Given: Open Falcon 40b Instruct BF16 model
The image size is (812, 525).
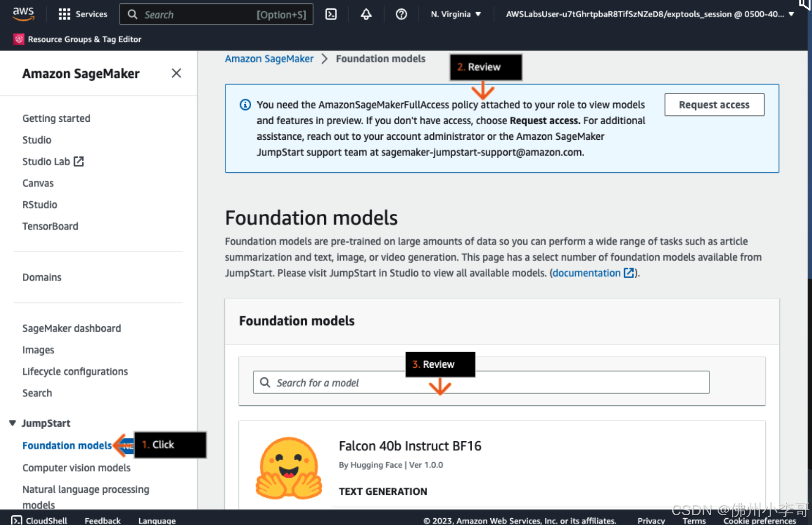Looking at the screenshot, I should (410, 446).
